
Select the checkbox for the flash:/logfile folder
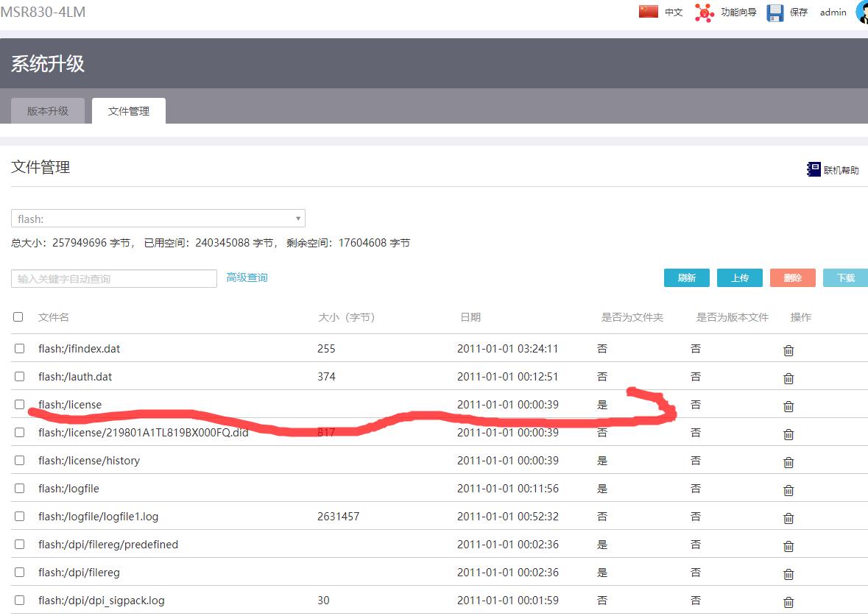point(19,488)
